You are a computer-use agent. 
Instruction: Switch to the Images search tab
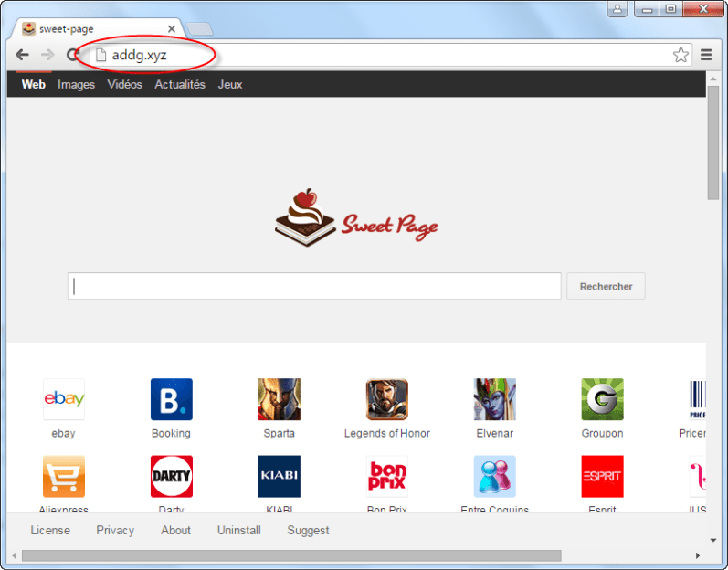point(76,84)
